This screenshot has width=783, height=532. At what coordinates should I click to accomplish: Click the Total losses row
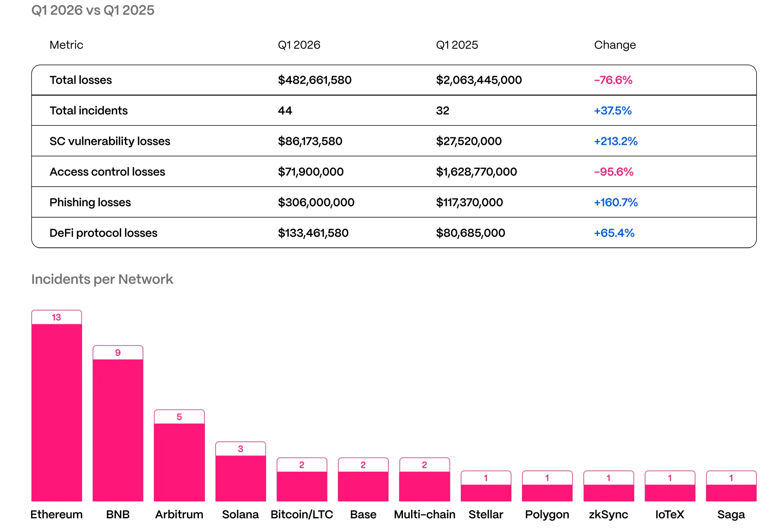click(81, 80)
